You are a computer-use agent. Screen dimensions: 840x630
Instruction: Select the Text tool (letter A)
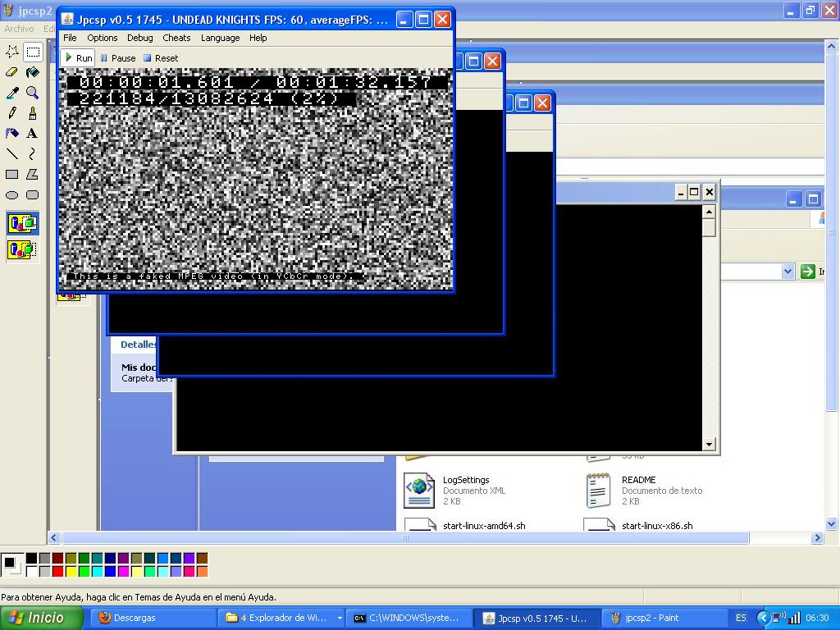point(33,134)
